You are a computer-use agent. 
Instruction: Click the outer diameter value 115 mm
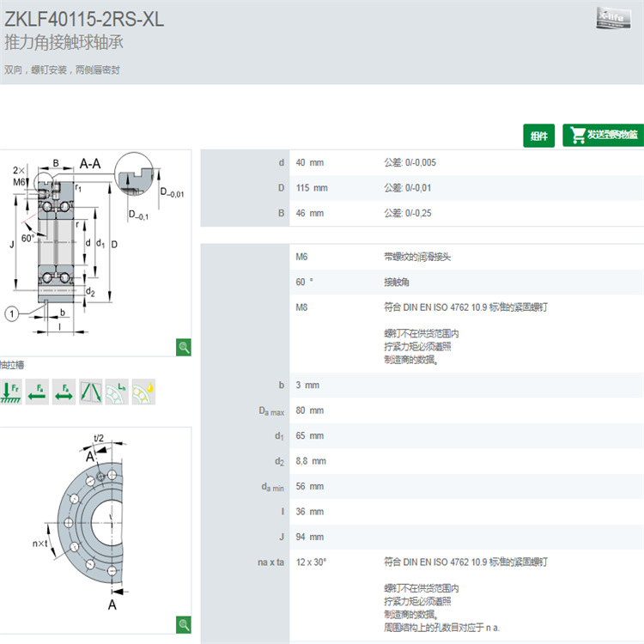(312, 188)
